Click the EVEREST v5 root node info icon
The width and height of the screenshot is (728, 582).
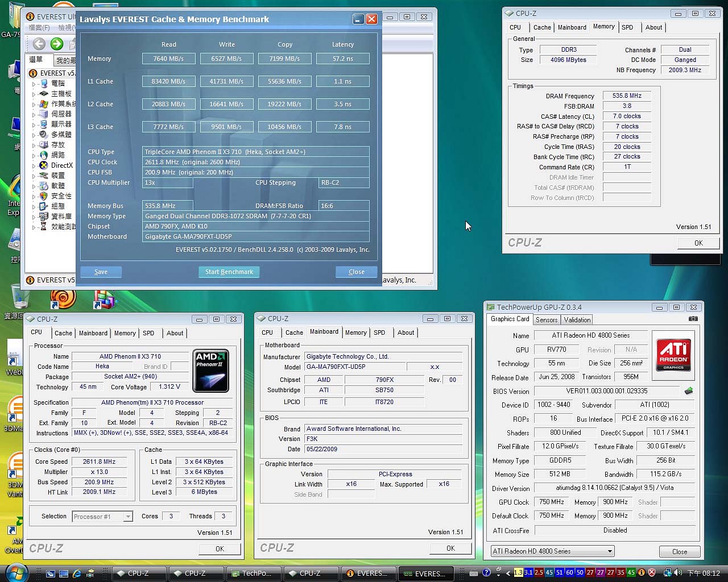click(34, 73)
